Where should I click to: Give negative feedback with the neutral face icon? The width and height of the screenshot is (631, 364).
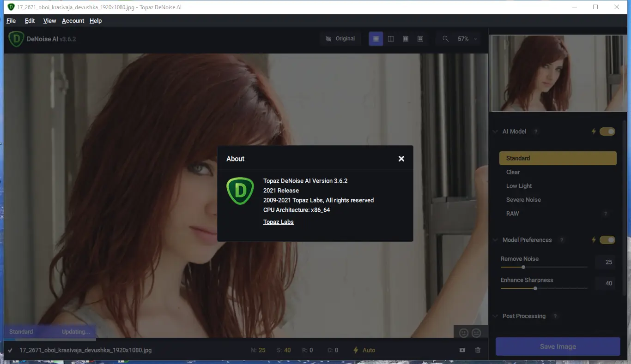(x=476, y=332)
